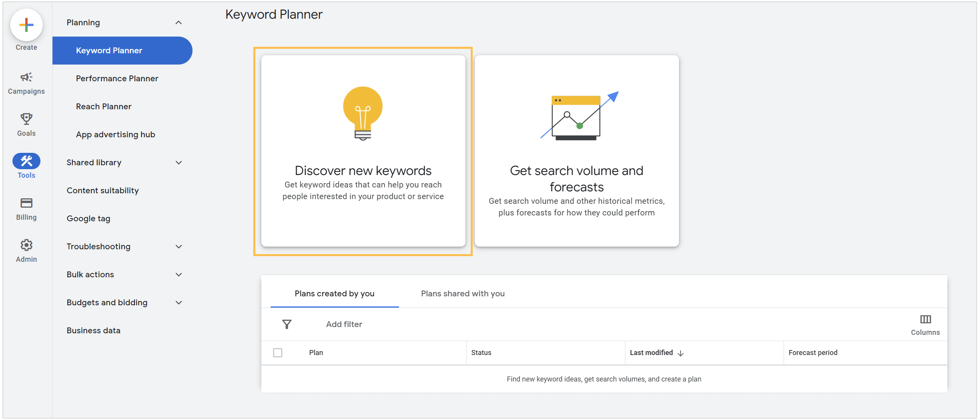
Task: Expand the Shared library menu section
Action: click(x=122, y=163)
